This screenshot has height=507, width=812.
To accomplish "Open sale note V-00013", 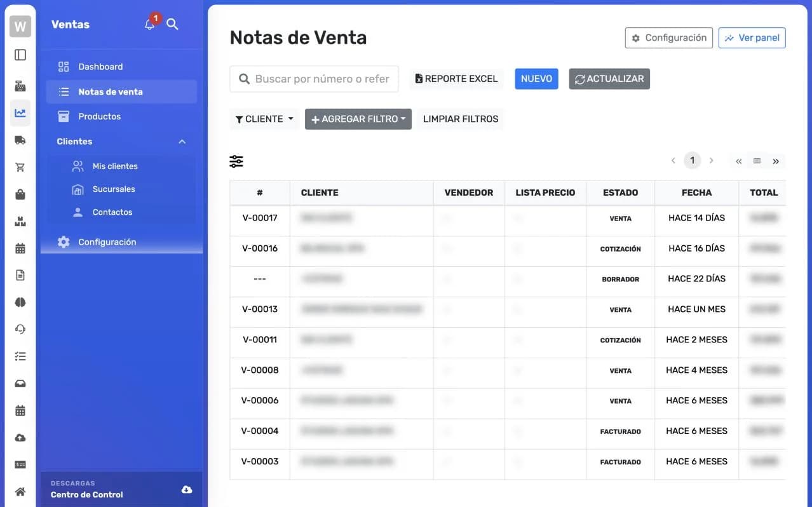I will click(x=260, y=309).
